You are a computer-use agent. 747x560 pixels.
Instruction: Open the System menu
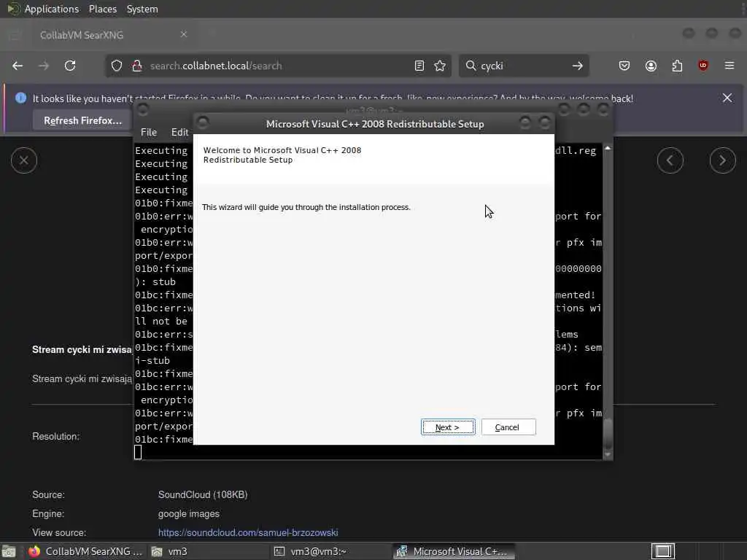pos(142,9)
